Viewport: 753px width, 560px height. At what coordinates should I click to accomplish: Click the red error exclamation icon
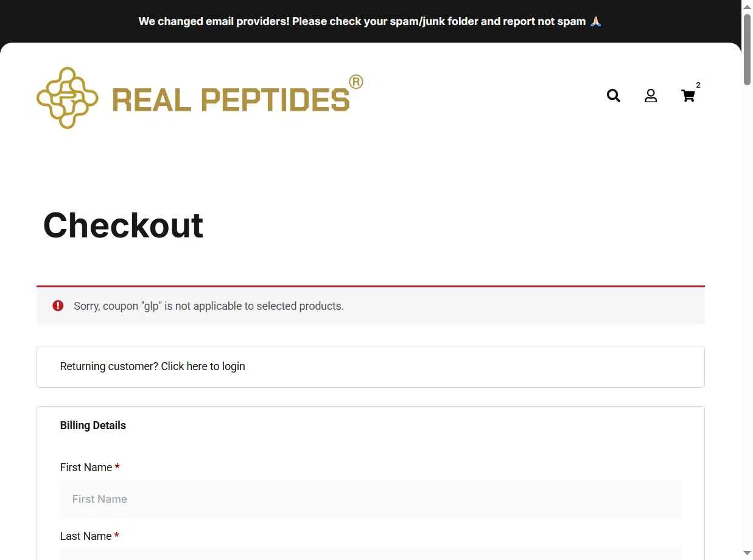58,306
